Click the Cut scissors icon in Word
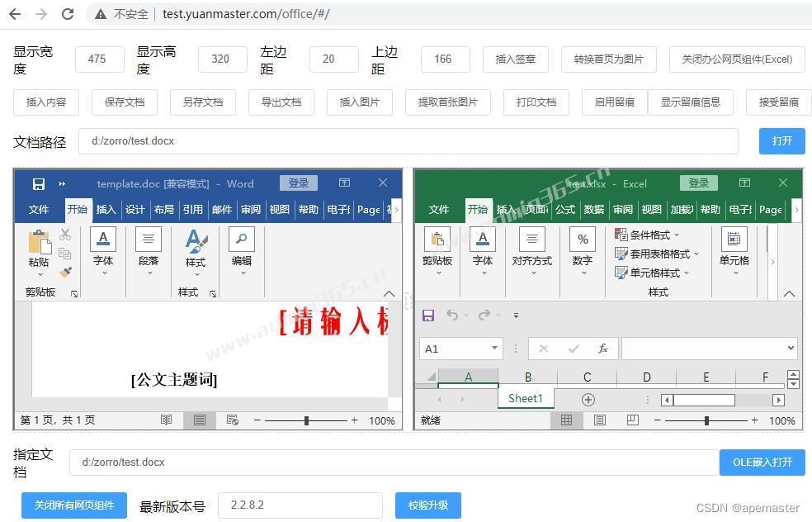The image size is (812, 522). pyautogui.click(x=64, y=235)
